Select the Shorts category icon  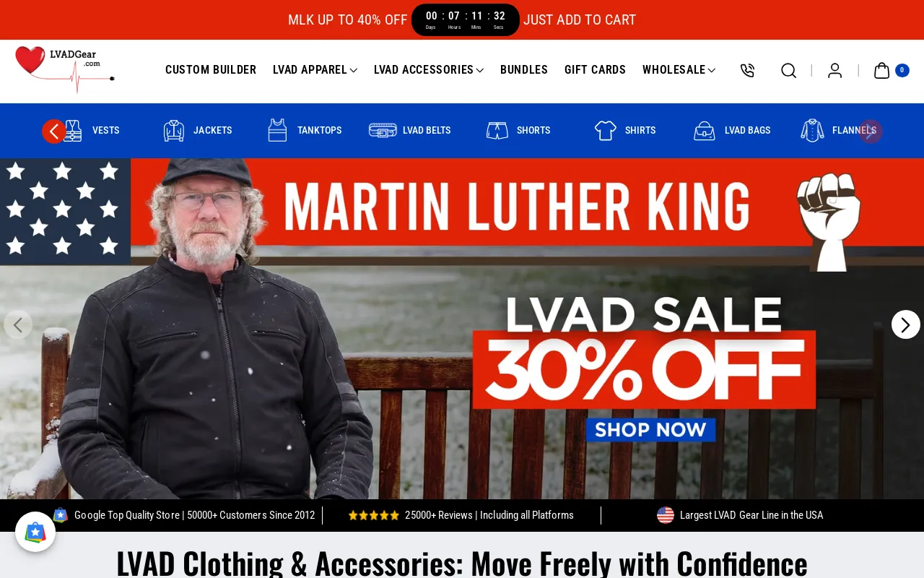[497, 131]
